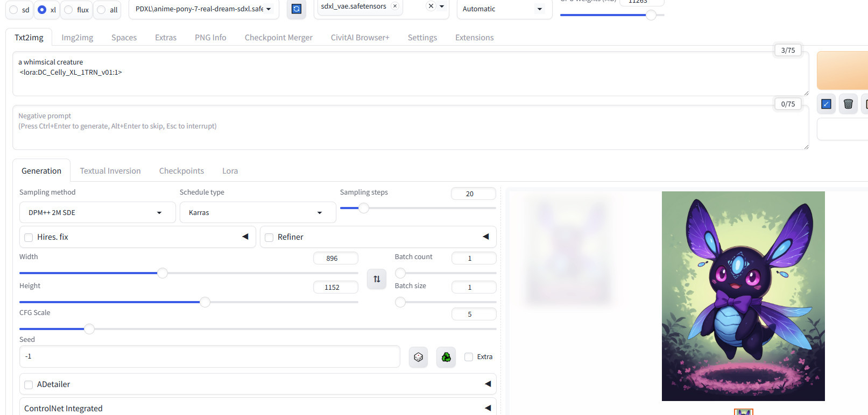Viewport: 868px width, 415px height.
Task: Select the Generation sub-tab
Action: (x=41, y=171)
